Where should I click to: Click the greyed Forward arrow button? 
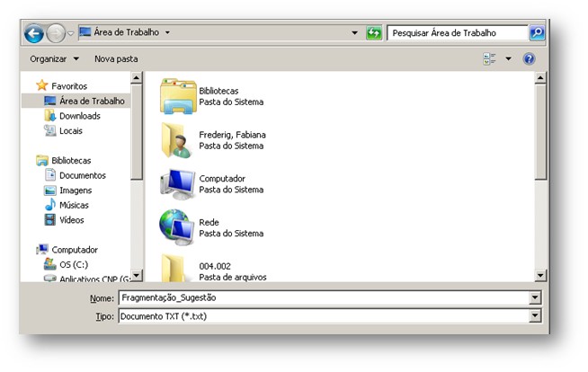[56, 33]
